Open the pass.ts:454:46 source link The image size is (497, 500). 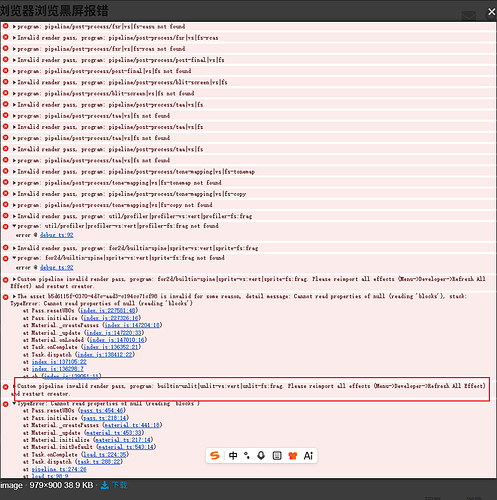point(102,411)
